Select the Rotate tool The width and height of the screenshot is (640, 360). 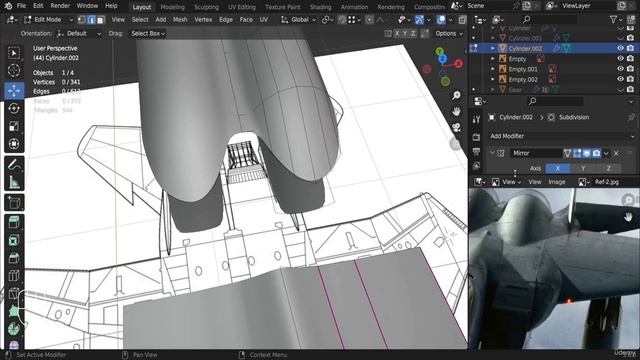coord(14,108)
